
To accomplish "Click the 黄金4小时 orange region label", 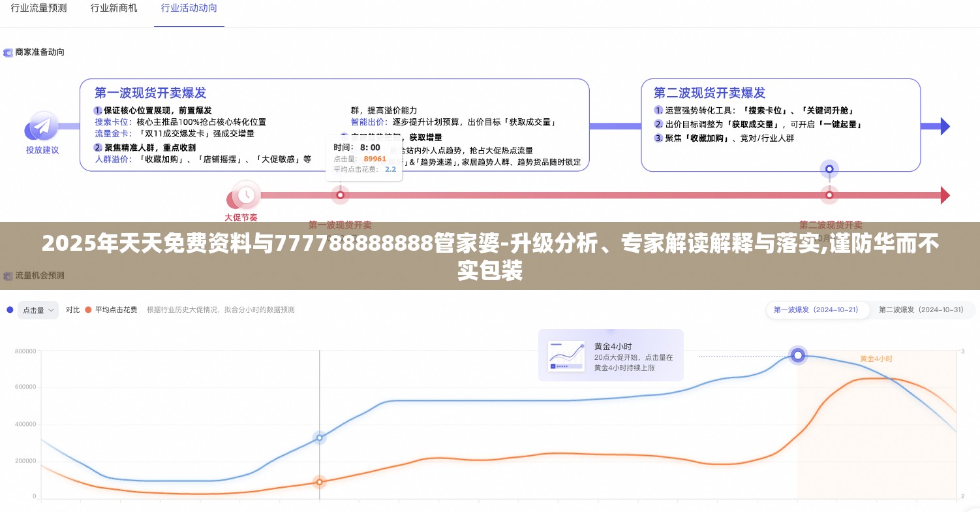I will 876,359.
